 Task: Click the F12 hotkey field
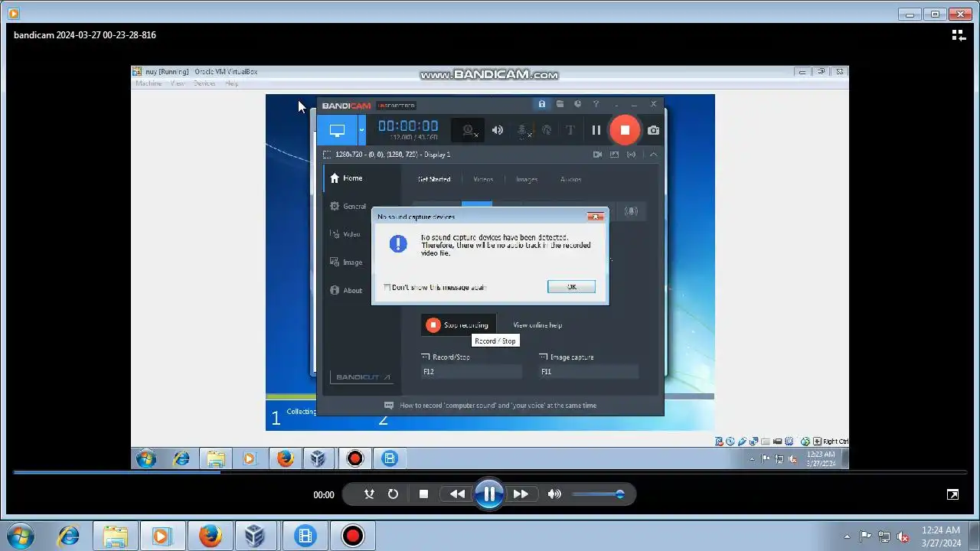pos(472,372)
